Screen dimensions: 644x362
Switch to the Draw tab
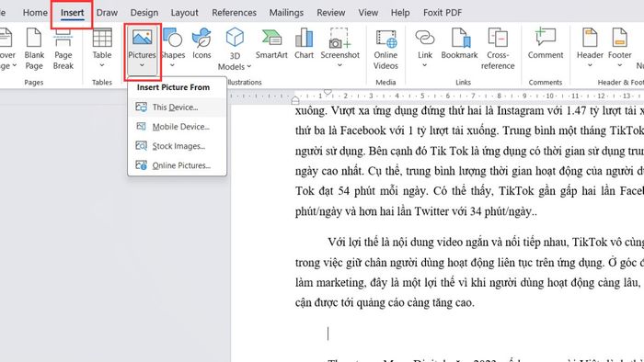107,13
